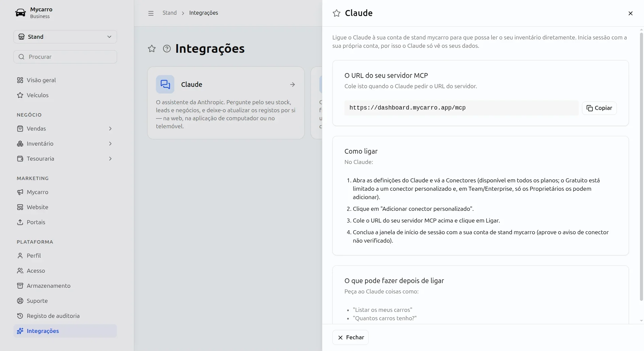The height and width of the screenshot is (351, 644).
Task: Click the "Quantos carros tenho?" example
Action: (385, 319)
